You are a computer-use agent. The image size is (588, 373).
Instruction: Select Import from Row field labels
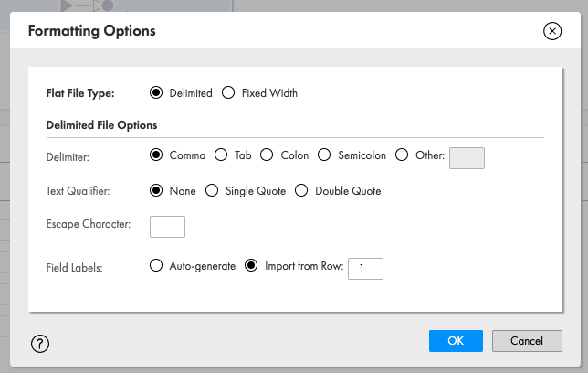pyautogui.click(x=251, y=265)
